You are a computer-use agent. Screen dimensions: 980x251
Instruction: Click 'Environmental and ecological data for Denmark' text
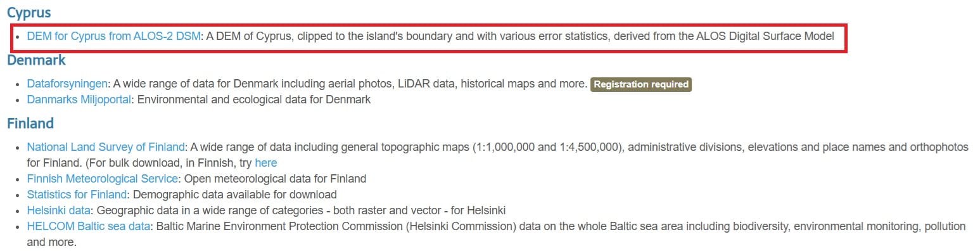click(254, 100)
